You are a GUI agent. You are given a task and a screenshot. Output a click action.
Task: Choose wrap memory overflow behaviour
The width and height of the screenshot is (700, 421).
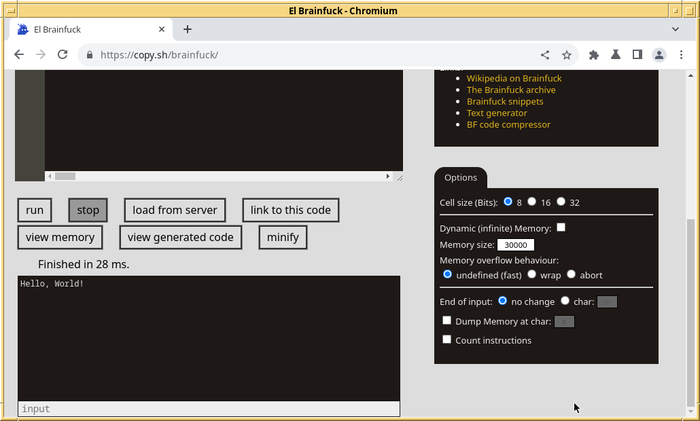click(x=532, y=275)
